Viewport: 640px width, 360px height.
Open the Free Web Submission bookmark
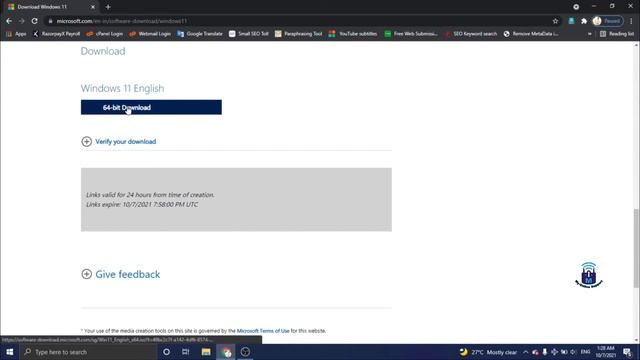click(x=411, y=34)
